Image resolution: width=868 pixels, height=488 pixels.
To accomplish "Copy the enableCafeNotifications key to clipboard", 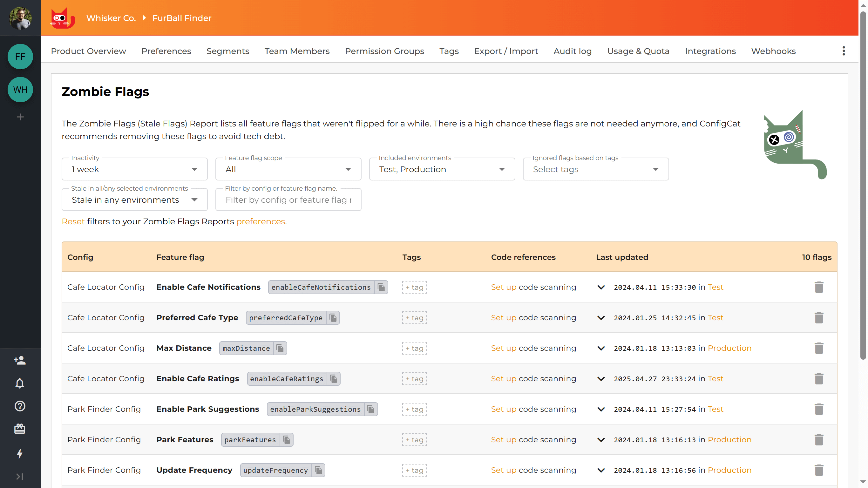I will coord(381,287).
